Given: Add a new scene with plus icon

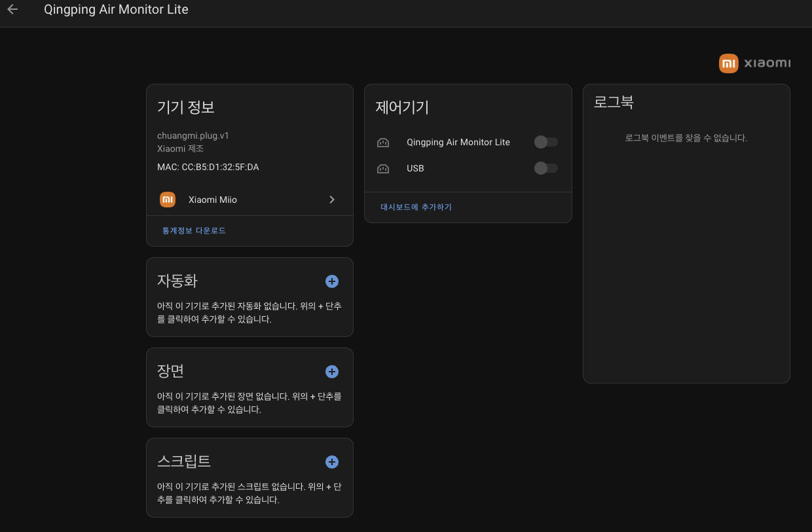Looking at the screenshot, I should click(x=332, y=372).
